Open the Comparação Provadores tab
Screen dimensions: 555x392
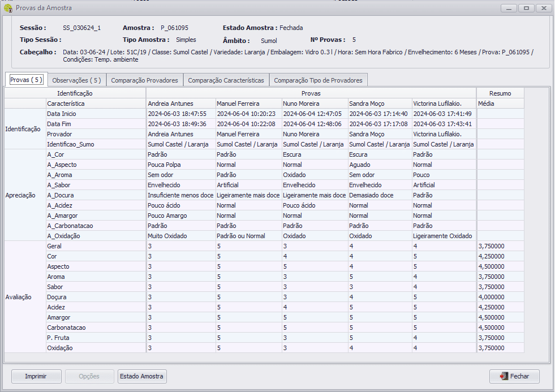tap(144, 80)
